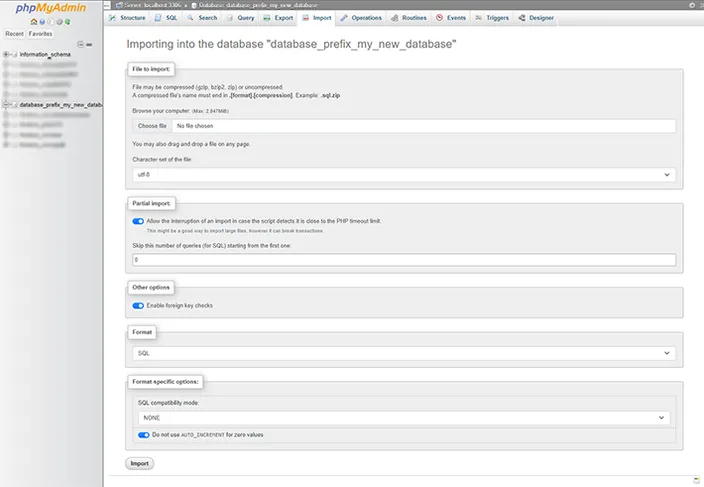
Task: Open the SQL tab
Action: (x=166, y=18)
